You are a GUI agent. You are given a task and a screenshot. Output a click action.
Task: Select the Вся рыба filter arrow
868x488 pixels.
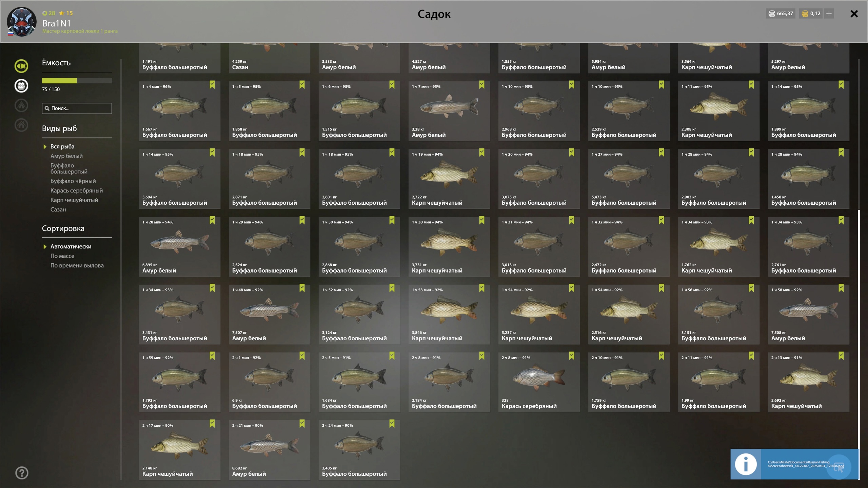point(45,147)
